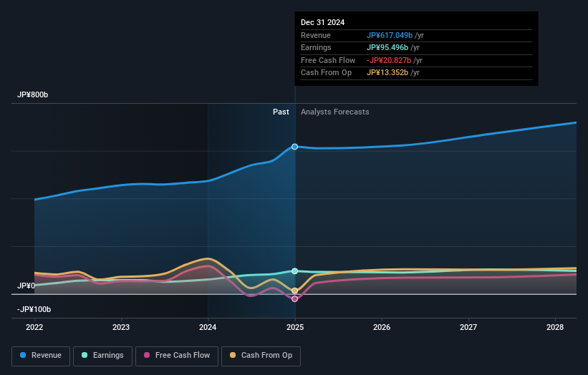The image size is (588, 375).
Task: Click the blue Revenue data point marker
Action: (295, 147)
